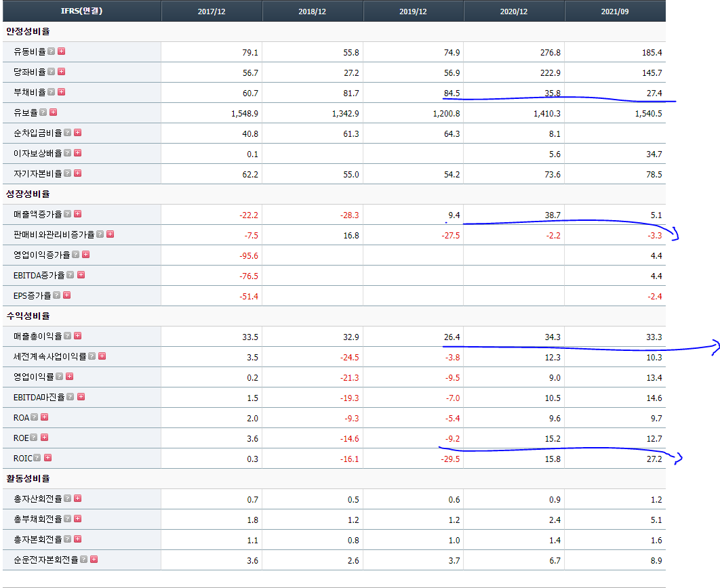
Task: Open help icon next to 부채비율
Action: click(52, 91)
